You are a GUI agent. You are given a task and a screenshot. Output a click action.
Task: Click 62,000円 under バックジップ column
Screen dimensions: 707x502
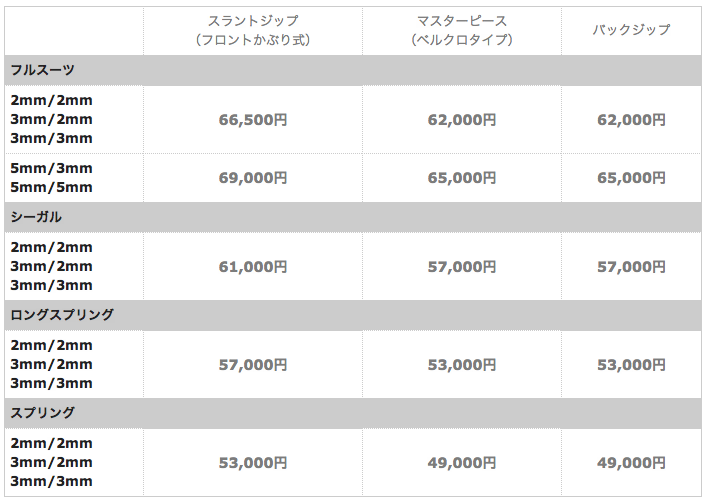coord(631,120)
